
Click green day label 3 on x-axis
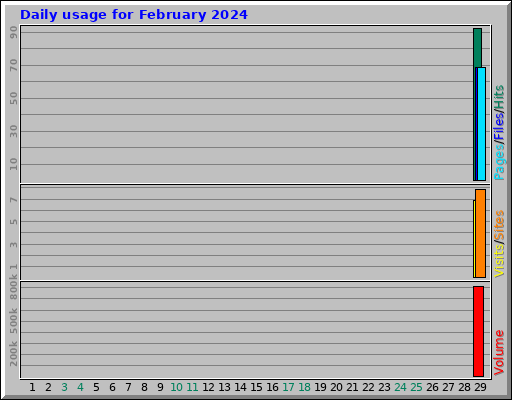(64, 387)
